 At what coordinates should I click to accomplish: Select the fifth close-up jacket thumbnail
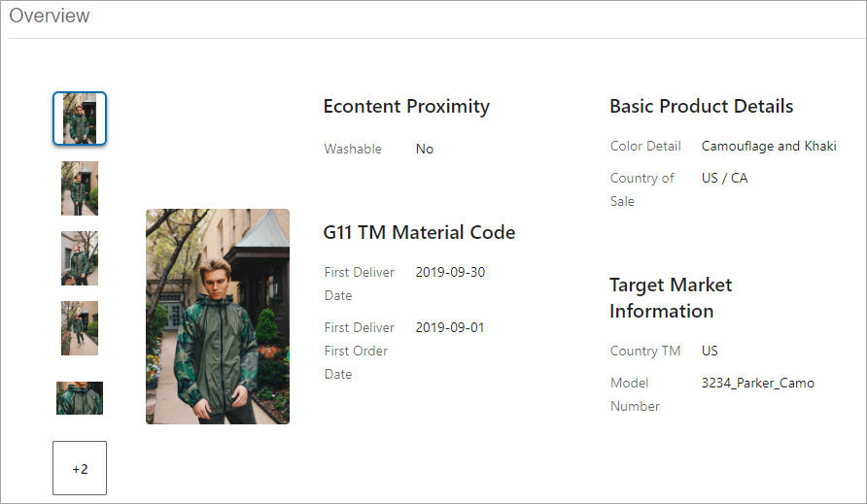pos(80,398)
